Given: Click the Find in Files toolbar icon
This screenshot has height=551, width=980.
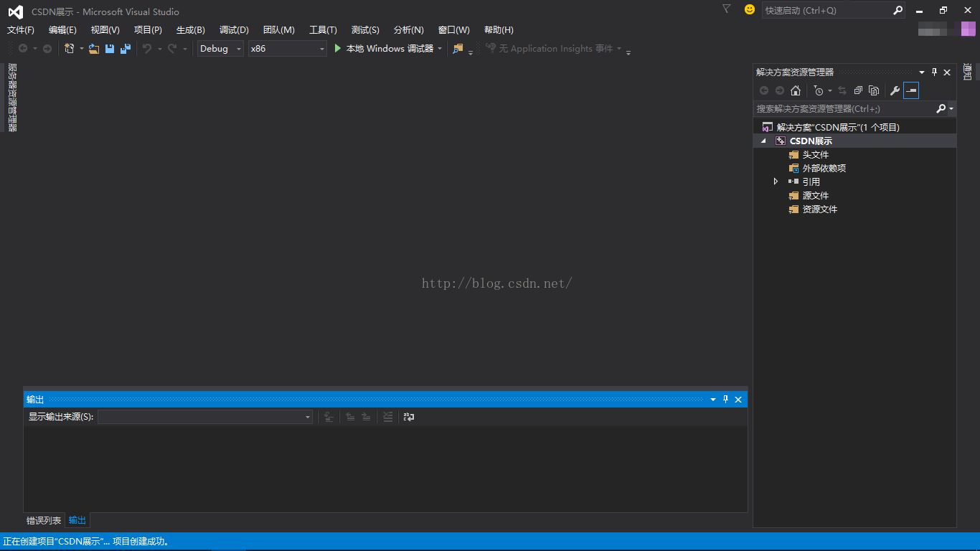Looking at the screenshot, I should click(458, 49).
